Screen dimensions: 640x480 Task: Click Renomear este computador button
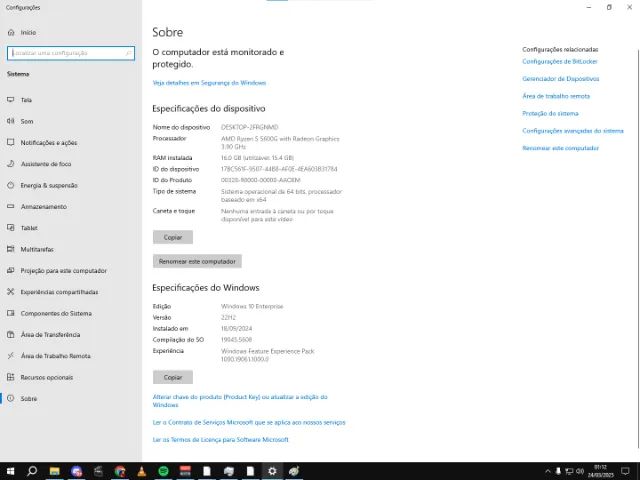coord(197,261)
